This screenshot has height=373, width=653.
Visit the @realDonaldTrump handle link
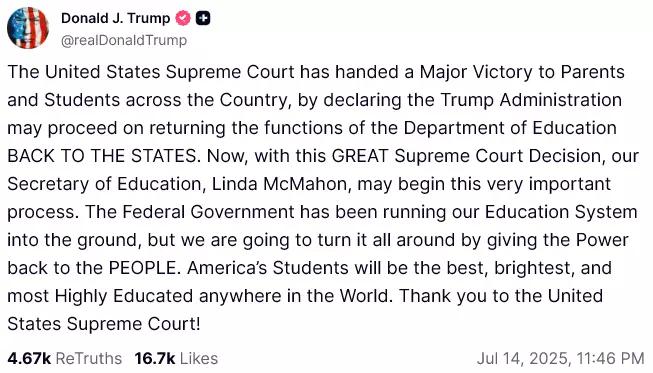[x=124, y=40]
